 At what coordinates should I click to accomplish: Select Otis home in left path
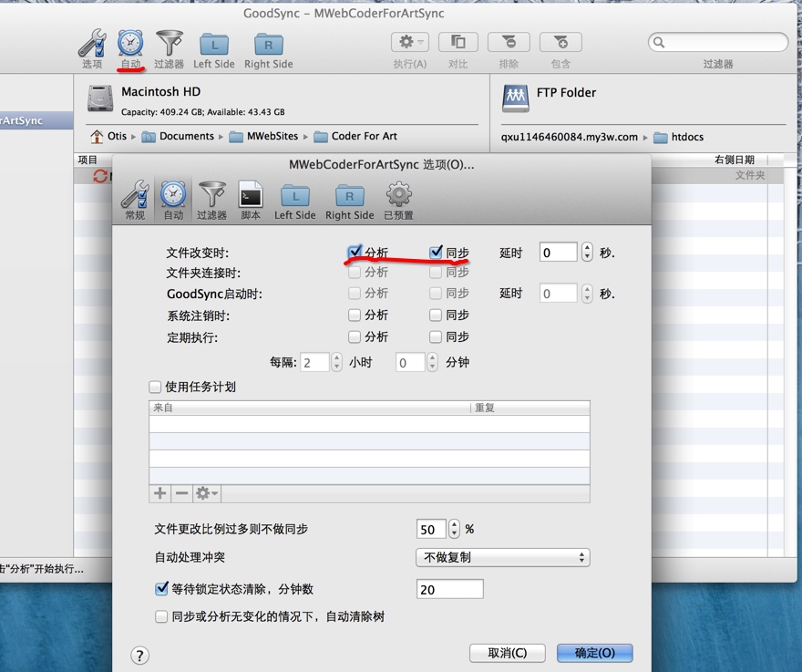(x=108, y=136)
